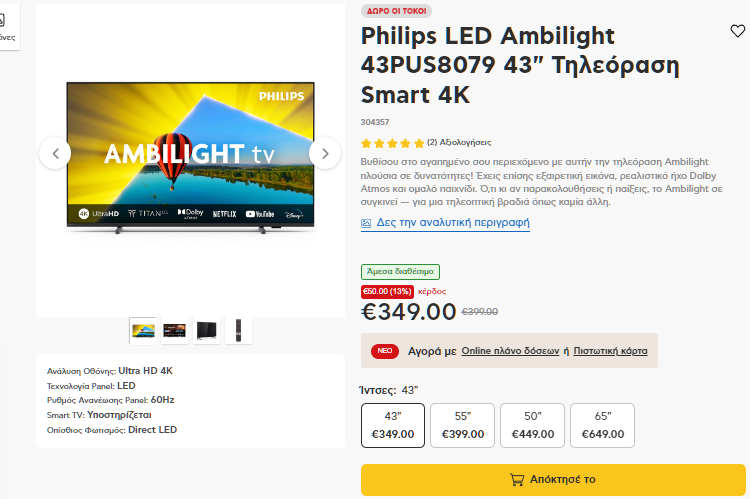Pick the 65" size option at €649.00
The width and height of the screenshot is (750, 499).
[x=603, y=425]
